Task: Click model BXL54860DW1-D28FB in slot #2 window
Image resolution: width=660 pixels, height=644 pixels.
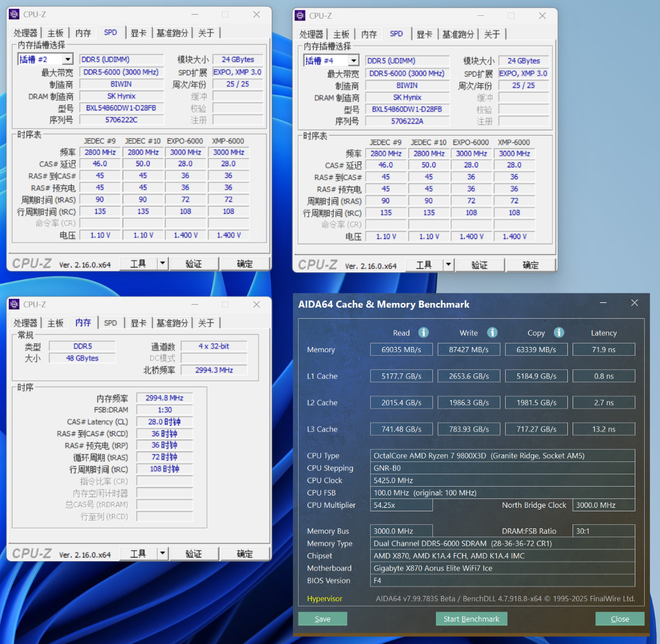Action: click(x=121, y=108)
